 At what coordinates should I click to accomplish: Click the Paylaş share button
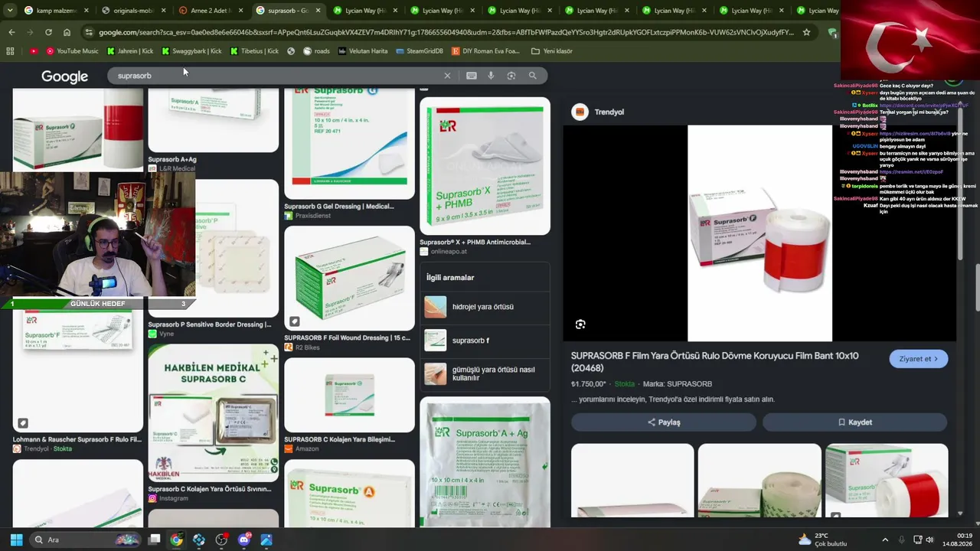click(664, 422)
